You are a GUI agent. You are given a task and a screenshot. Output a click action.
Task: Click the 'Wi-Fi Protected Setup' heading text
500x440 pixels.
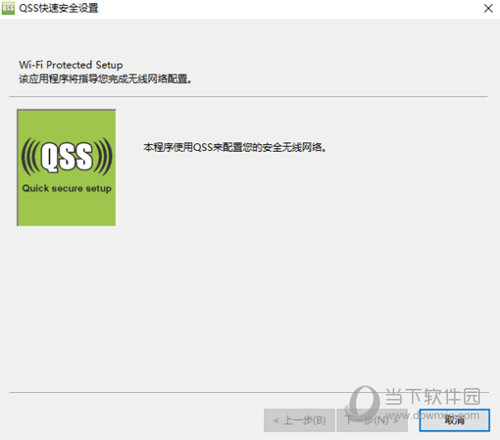[71, 65]
